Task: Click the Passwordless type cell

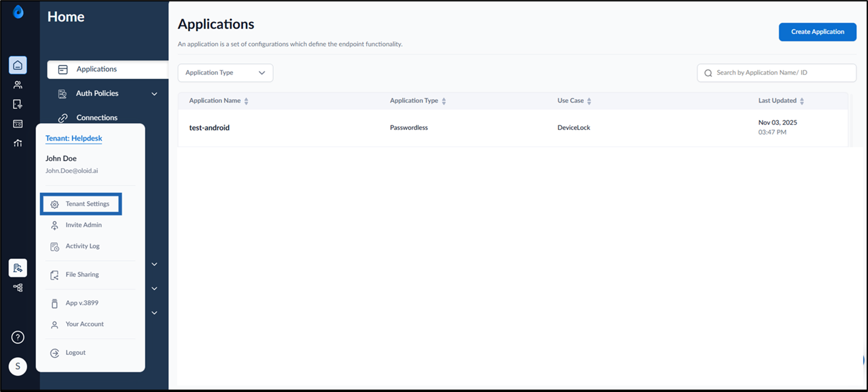Action: (409, 127)
